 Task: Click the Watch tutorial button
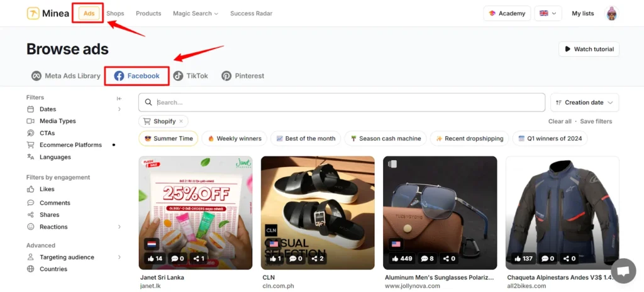(589, 49)
